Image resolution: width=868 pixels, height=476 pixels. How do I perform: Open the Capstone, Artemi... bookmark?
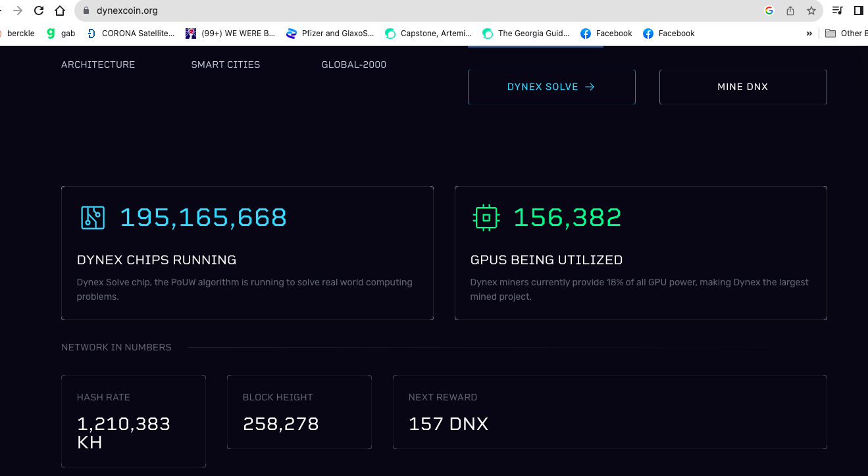click(428, 34)
